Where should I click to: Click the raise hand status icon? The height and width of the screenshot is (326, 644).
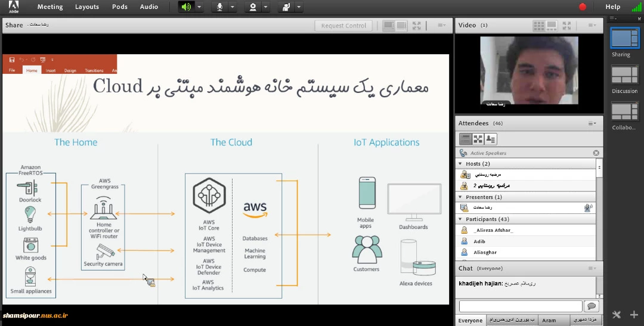pos(286,7)
